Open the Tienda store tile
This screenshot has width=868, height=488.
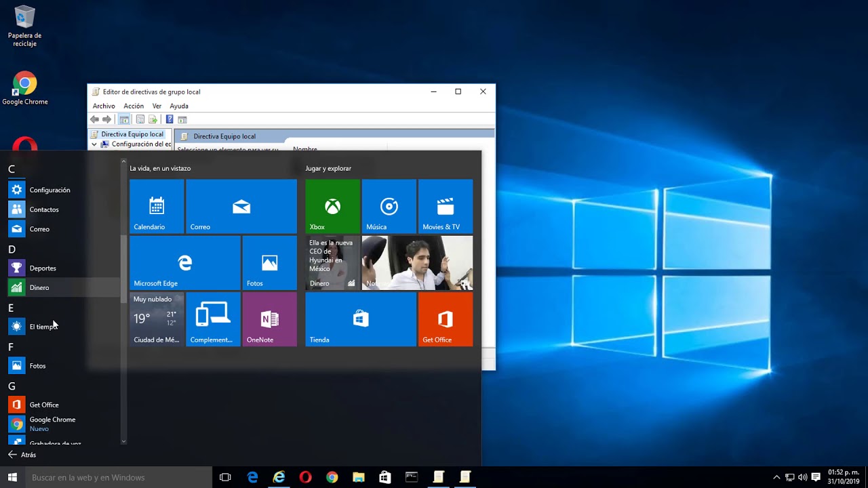(361, 319)
